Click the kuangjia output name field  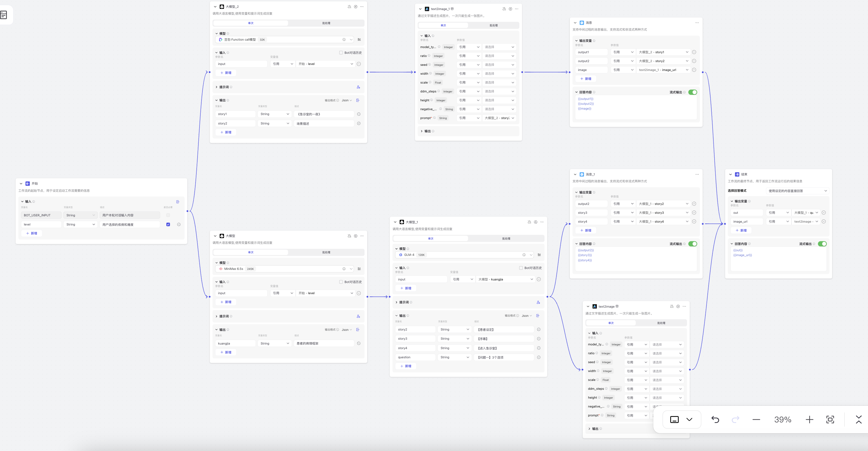click(236, 344)
